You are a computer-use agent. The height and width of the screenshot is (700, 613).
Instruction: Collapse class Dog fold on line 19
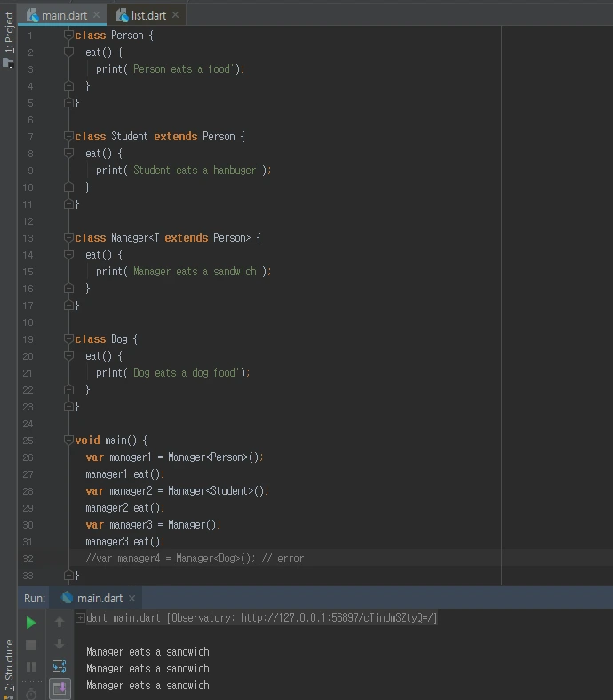pos(68,338)
